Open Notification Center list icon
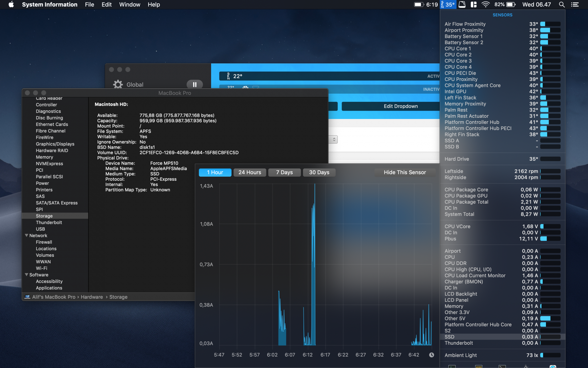 [575, 4]
